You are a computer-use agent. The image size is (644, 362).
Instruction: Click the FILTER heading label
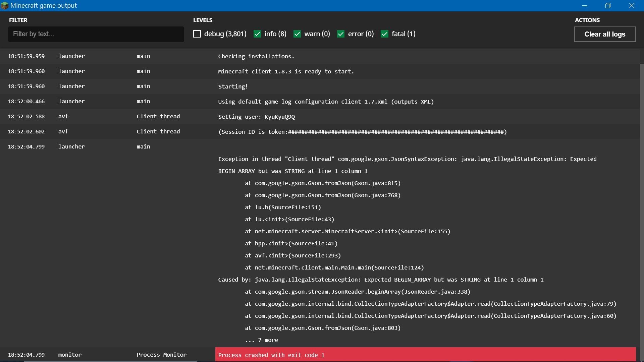pos(18,20)
